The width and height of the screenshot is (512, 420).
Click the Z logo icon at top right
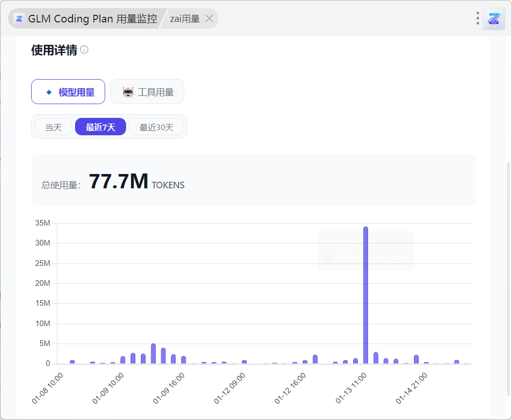[494, 19]
